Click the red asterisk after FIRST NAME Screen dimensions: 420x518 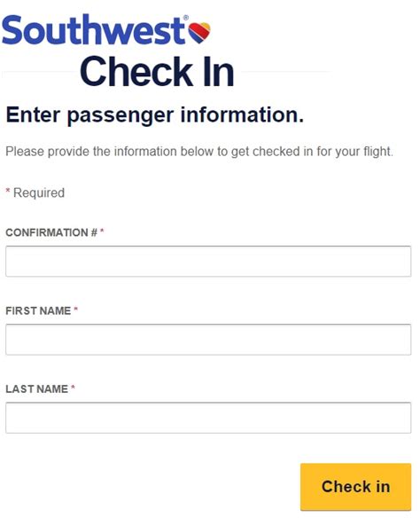click(x=75, y=309)
